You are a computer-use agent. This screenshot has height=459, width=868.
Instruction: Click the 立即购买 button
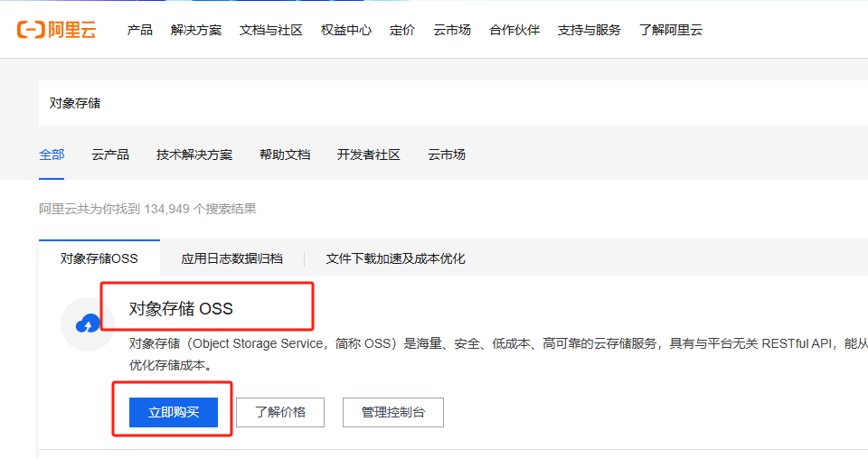[x=174, y=412]
